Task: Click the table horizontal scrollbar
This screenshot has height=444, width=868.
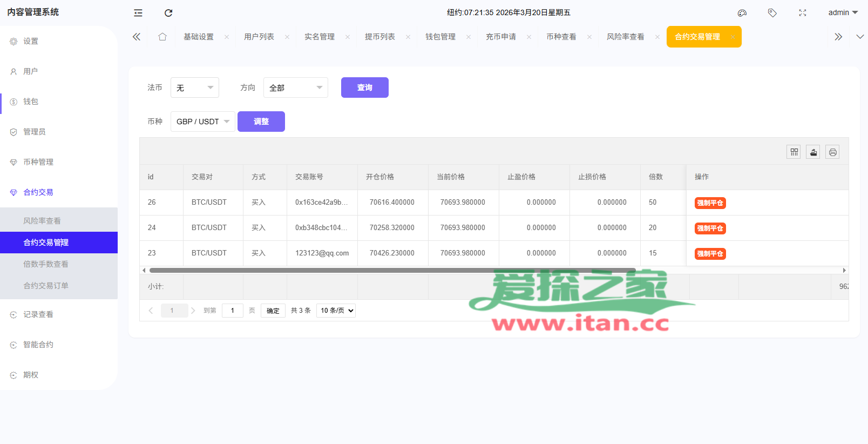Action: [392, 270]
